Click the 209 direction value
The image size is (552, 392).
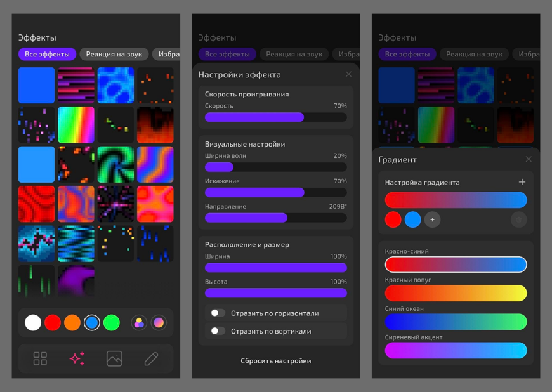point(338,207)
